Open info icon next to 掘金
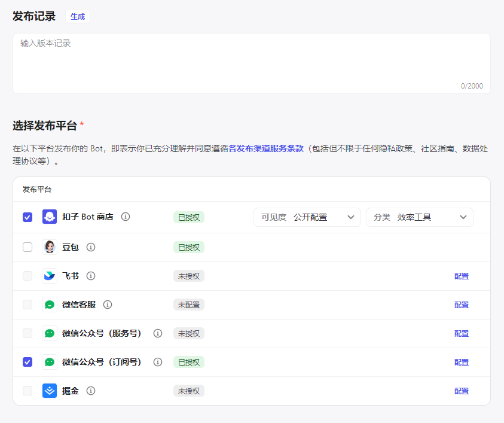Image resolution: width=504 pixels, height=423 pixels. [x=91, y=391]
